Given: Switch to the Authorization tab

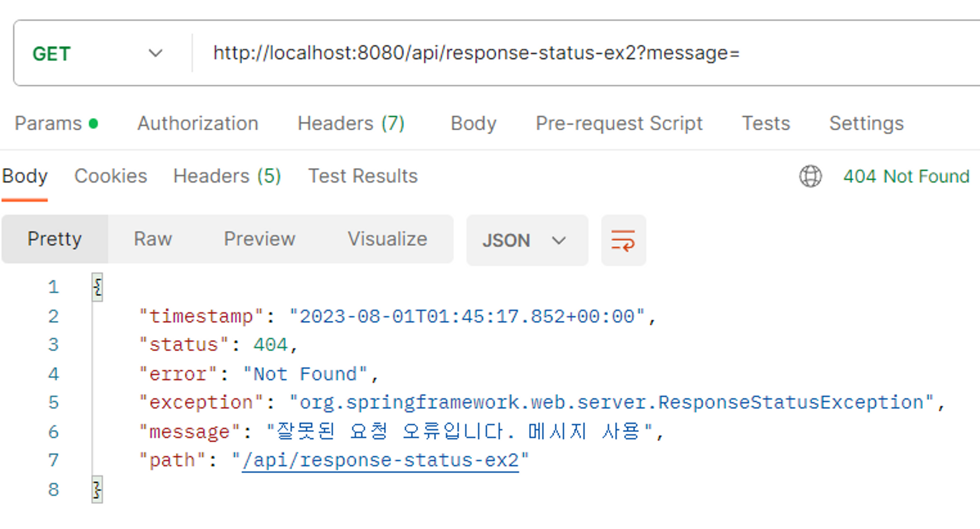Looking at the screenshot, I should point(197,123).
